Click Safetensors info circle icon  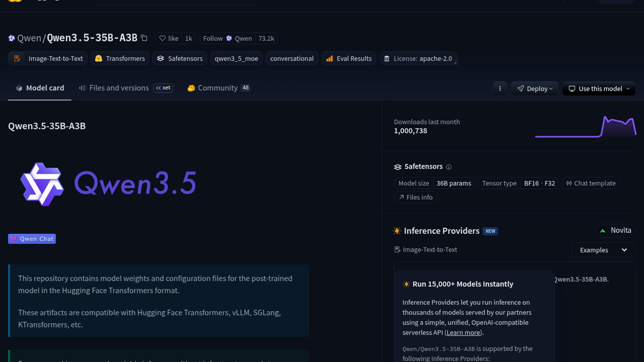(449, 167)
